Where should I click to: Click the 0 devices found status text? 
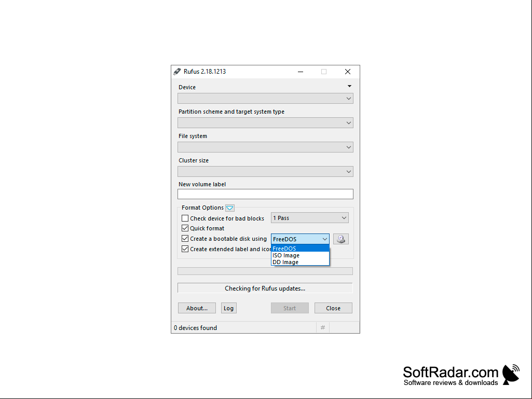(x=196, y=328)
